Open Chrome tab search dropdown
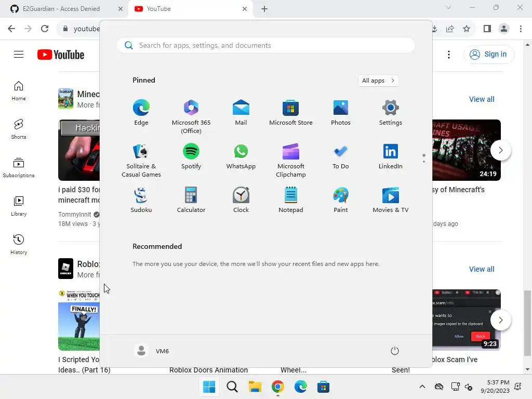This screenshot has width=532, height=399. (448, 7)
